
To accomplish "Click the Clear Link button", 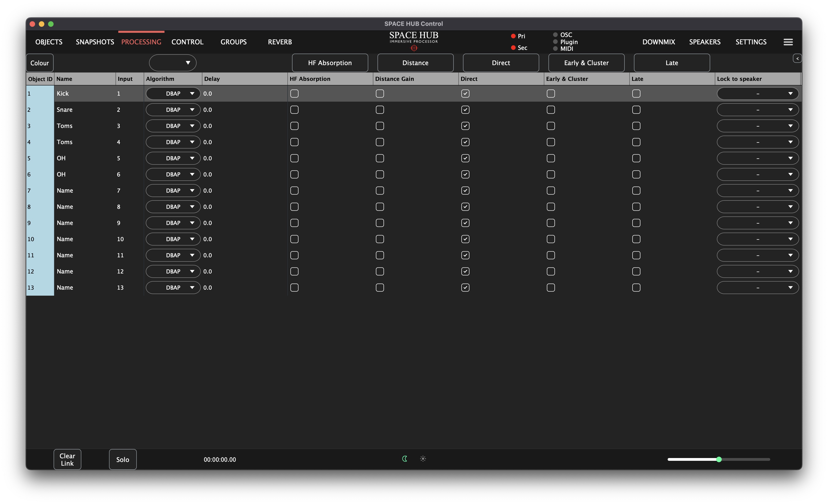I will [x=67, y=459].
